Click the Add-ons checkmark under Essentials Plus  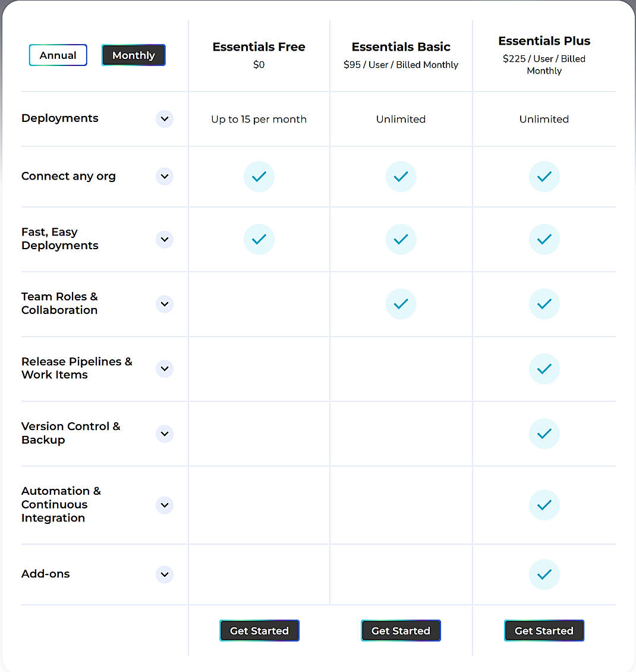tap(544, 574)
